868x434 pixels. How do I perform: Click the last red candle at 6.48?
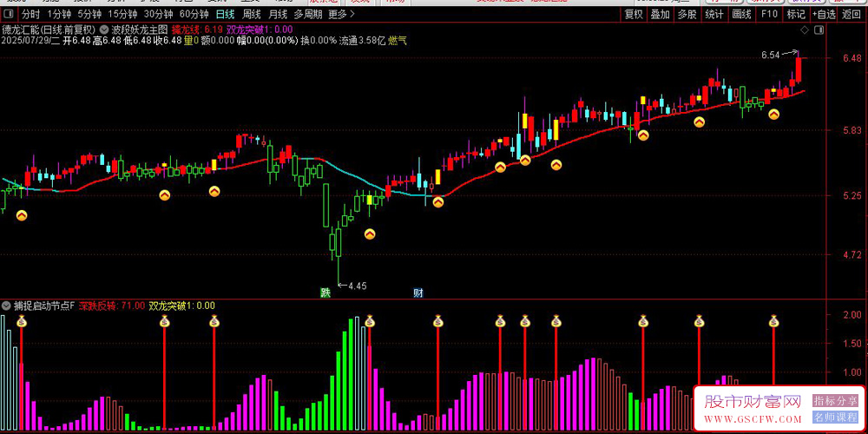tap(799, 69)
